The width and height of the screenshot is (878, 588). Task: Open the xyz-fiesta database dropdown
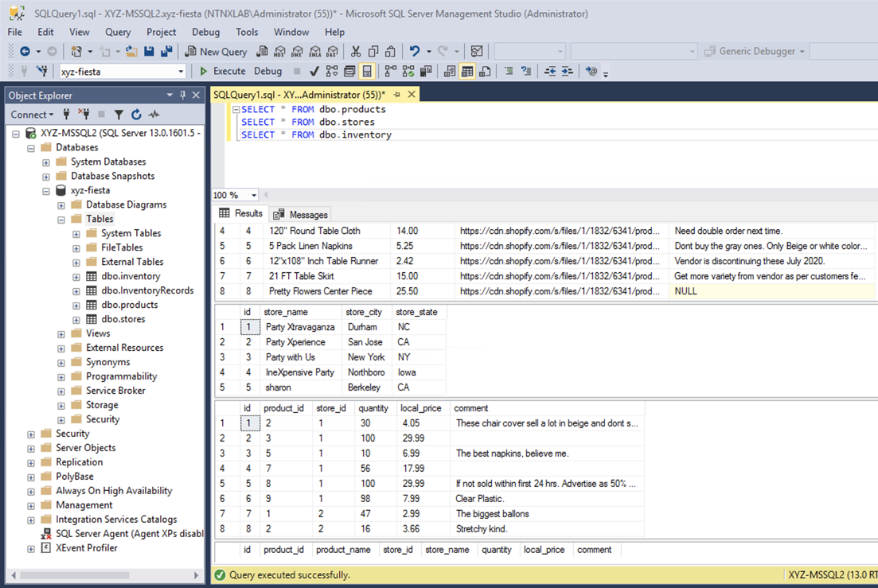point(181,72)
